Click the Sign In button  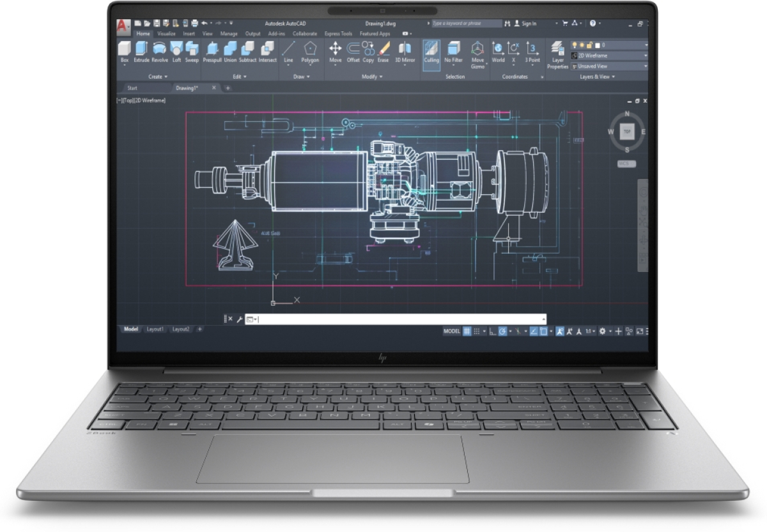coord(528,23)
